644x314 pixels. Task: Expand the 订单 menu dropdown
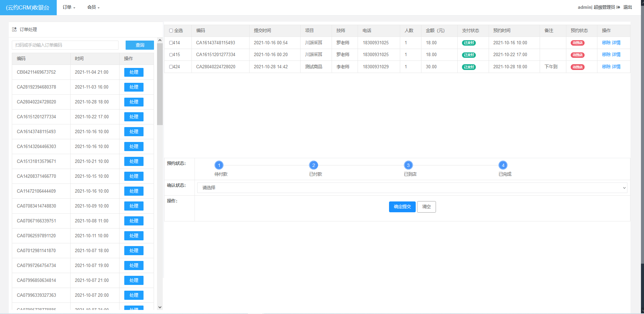[69, 7]
